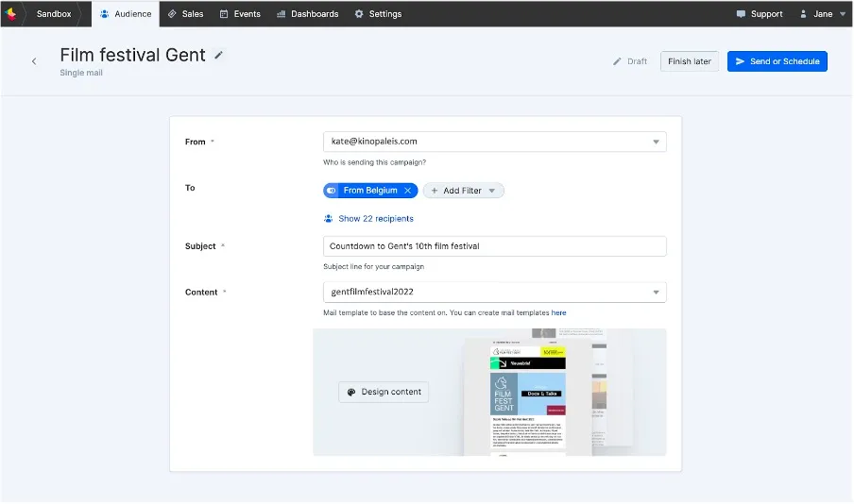The image size is (854, 504).
Task: Click the Subject input field
Action: [x=494, y=246]
